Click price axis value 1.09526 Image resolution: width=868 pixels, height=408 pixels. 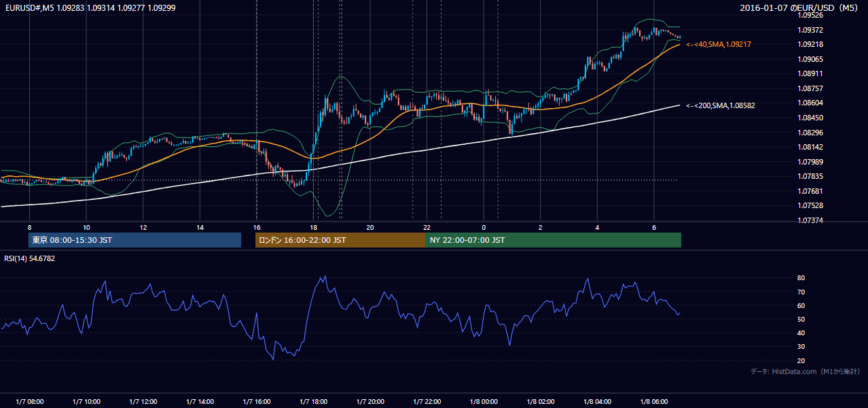point(810,15)
